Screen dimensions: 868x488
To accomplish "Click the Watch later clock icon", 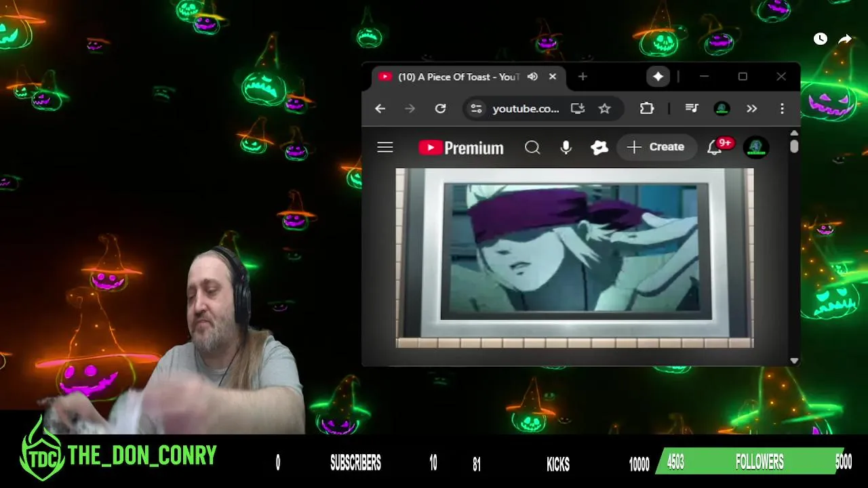I will [x=821, y=39].
